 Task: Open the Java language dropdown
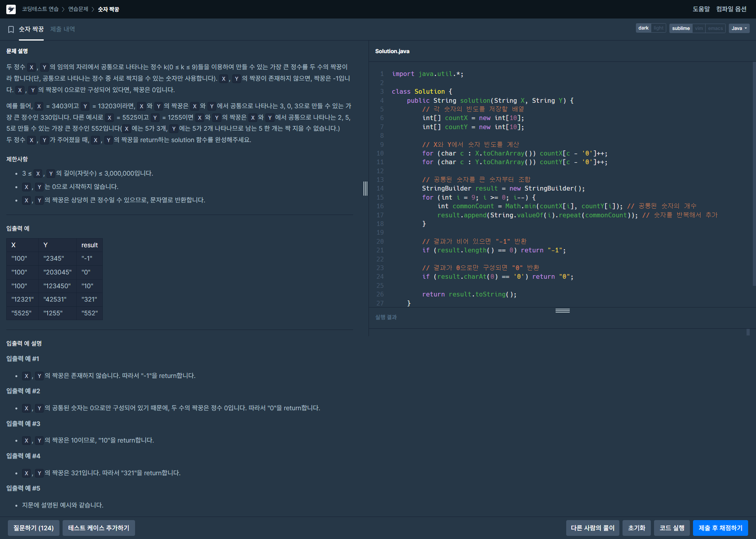(x=739, y=28)
